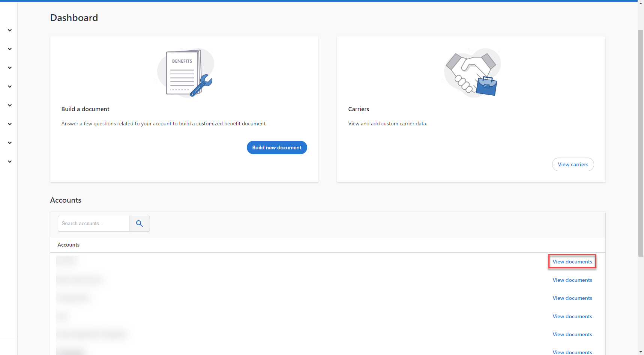Open View documents highlighted in red
The width and height of the screenshot is (644, 355).
[x=572, y=262]
